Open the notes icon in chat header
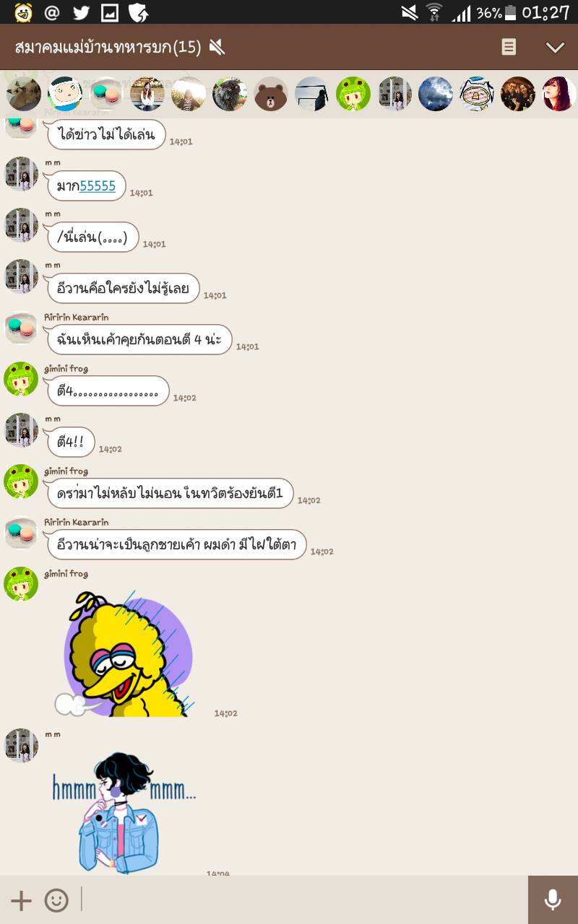The image size is (578, 924). point(509,47)
